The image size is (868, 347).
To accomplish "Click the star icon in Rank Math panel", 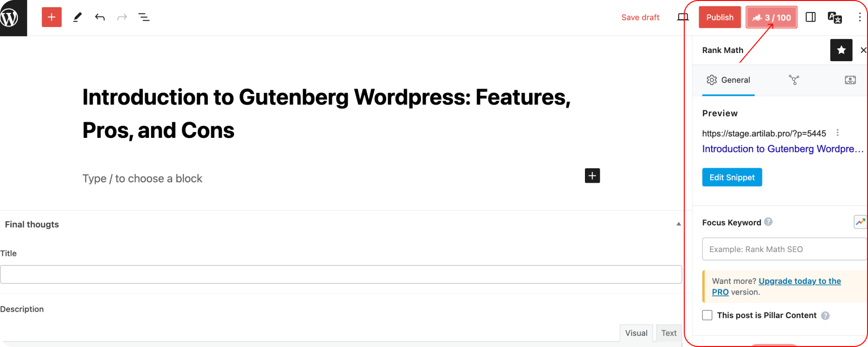I will point(841,50).
